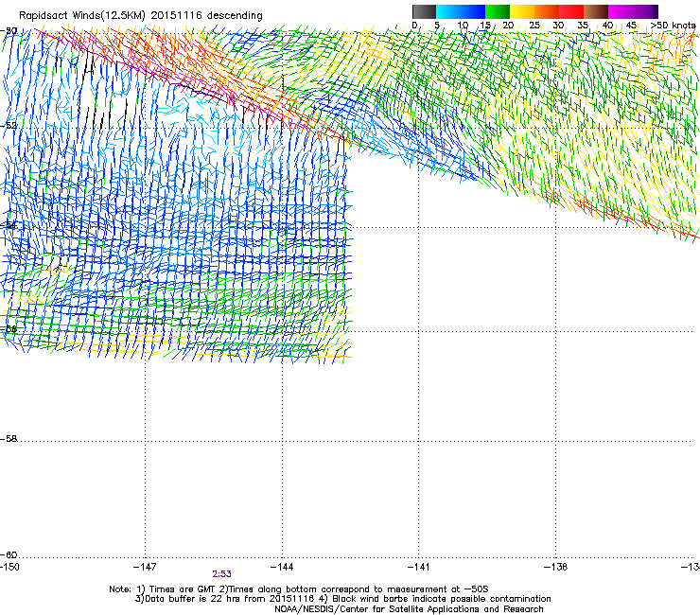
Task: Click the dark purple 45-50 knots swatch
Action: tap(646, 11)
